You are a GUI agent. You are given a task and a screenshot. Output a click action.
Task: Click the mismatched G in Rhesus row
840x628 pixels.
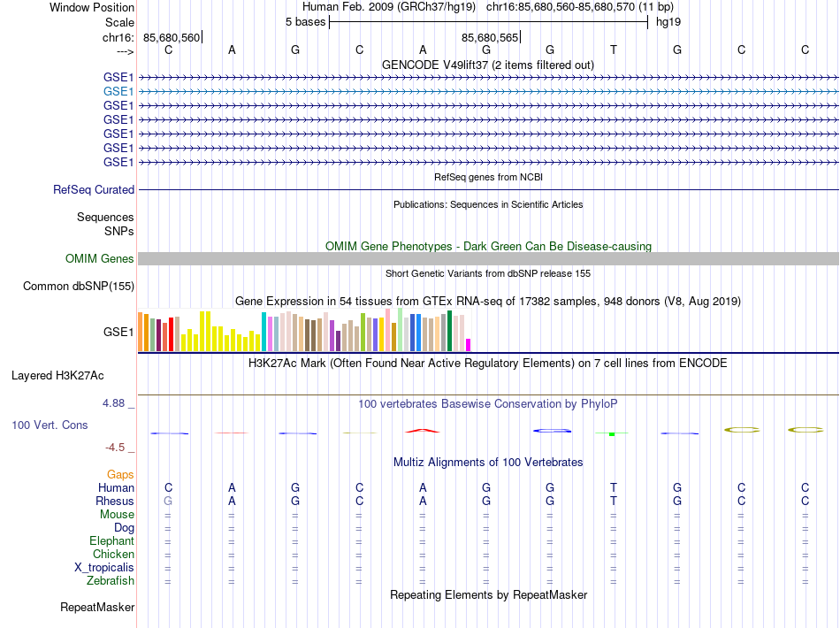point(168,501)
